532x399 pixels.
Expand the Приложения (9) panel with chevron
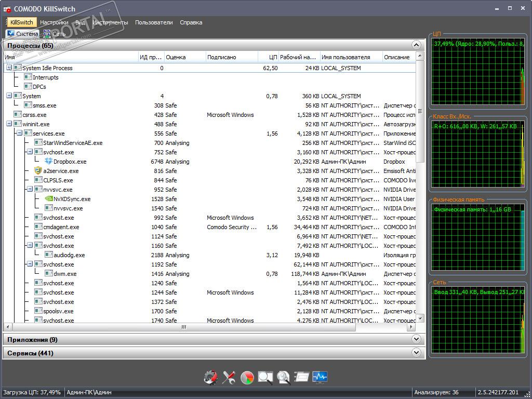click(416, 339)
